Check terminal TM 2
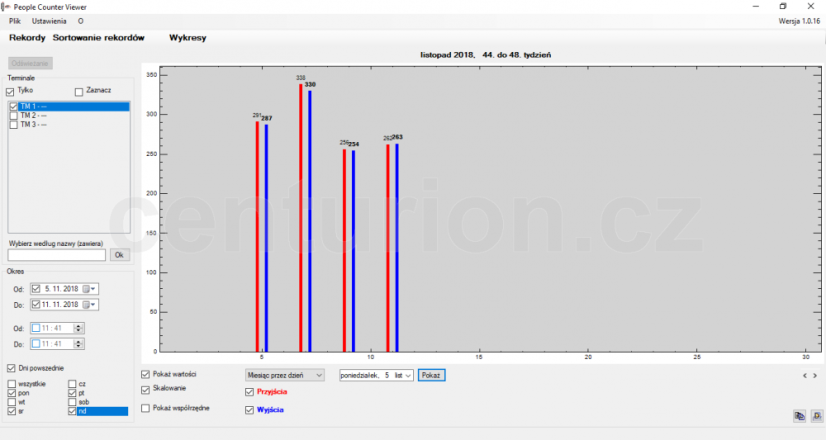 tap(14, 115)
